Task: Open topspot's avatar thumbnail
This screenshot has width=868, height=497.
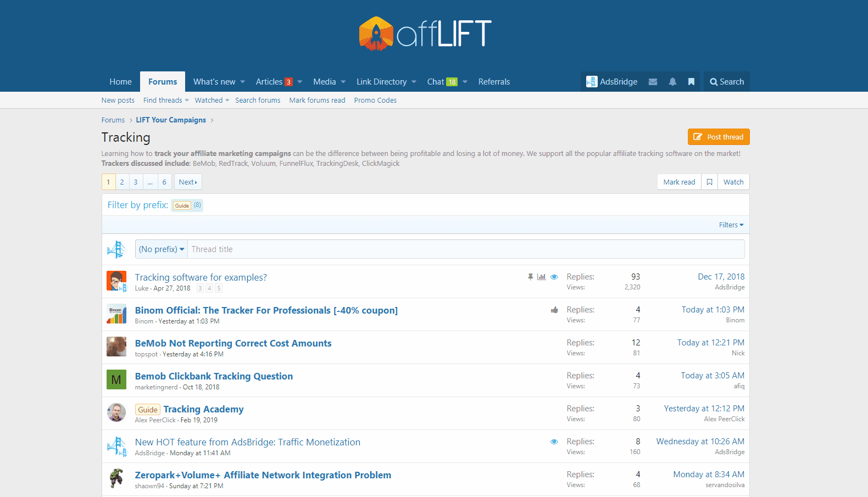Action: tap(116, 347)
